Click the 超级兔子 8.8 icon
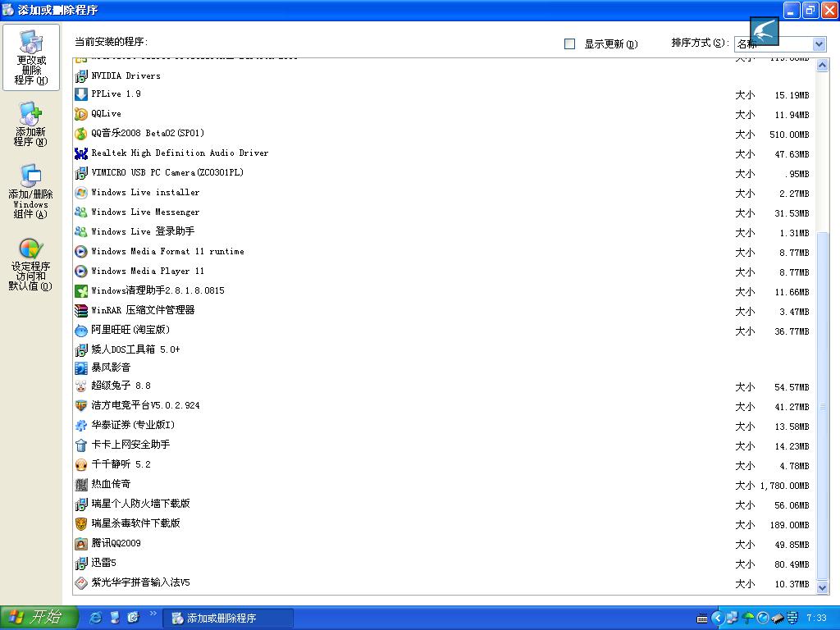 (x=81, y=386)
